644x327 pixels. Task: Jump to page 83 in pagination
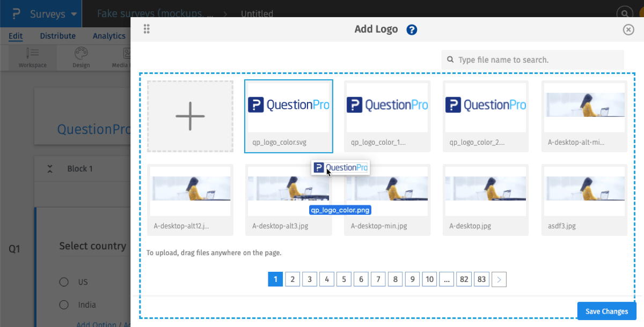click(x=481, y=279)
